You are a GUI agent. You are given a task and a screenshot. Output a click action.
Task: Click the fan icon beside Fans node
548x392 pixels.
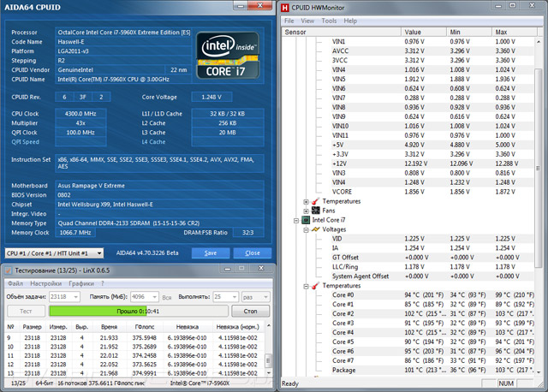tap(316, 211)
